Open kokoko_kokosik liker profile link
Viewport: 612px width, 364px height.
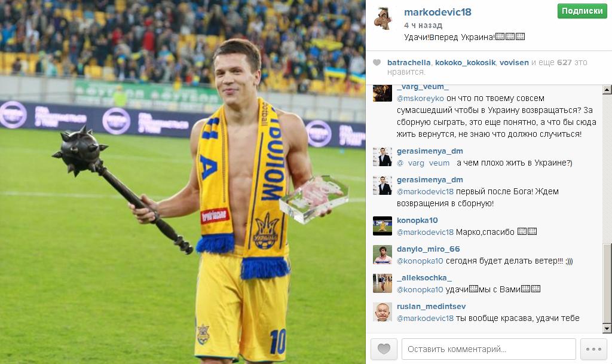pyautogui.click(x=465, y=62)
